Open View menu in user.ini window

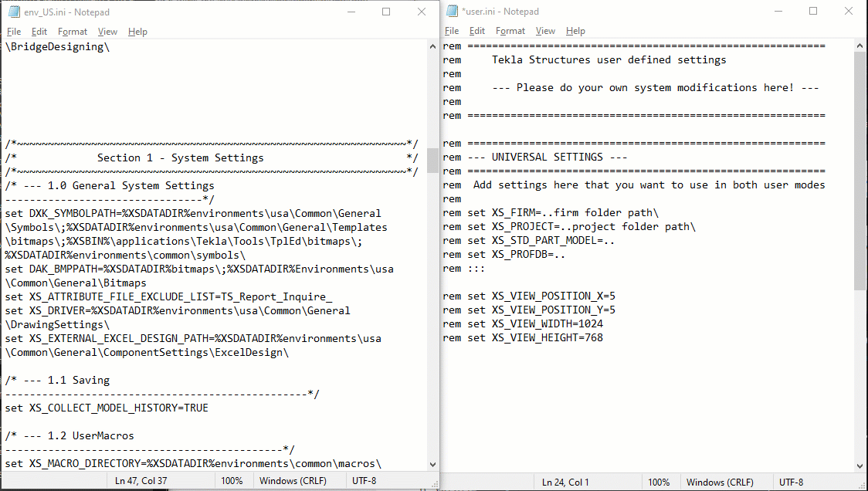click(x=545, y=31)
